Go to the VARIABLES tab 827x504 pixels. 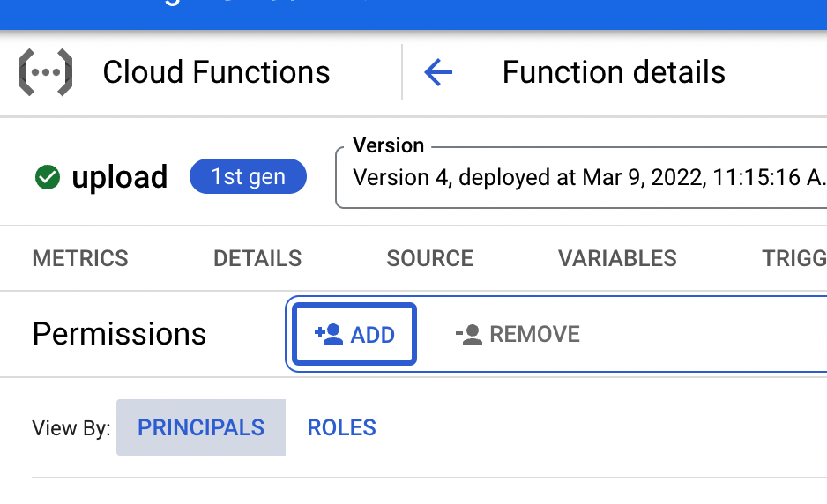(x=617, y=258)
